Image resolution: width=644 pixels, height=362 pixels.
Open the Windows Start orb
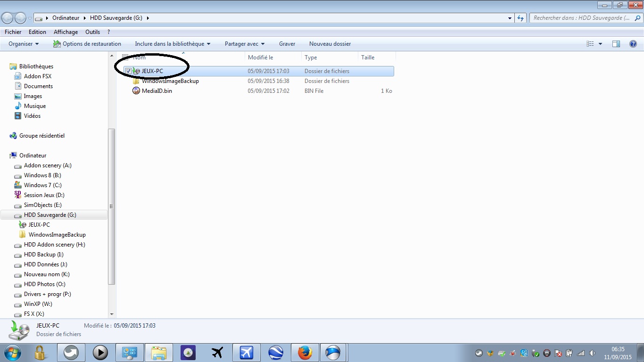pos(12,353)
